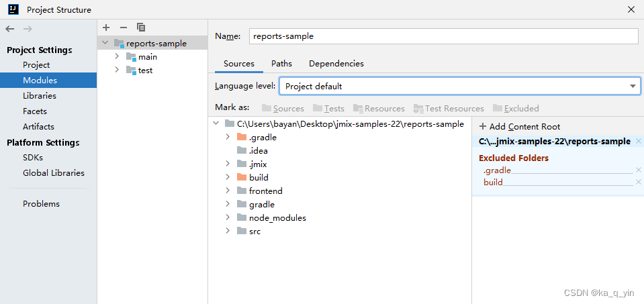The height and width of the screenshot is (304, 644).
Task: Open SDKs under Platform Settings
Action: pyautogui.click(x=33, y=158)
